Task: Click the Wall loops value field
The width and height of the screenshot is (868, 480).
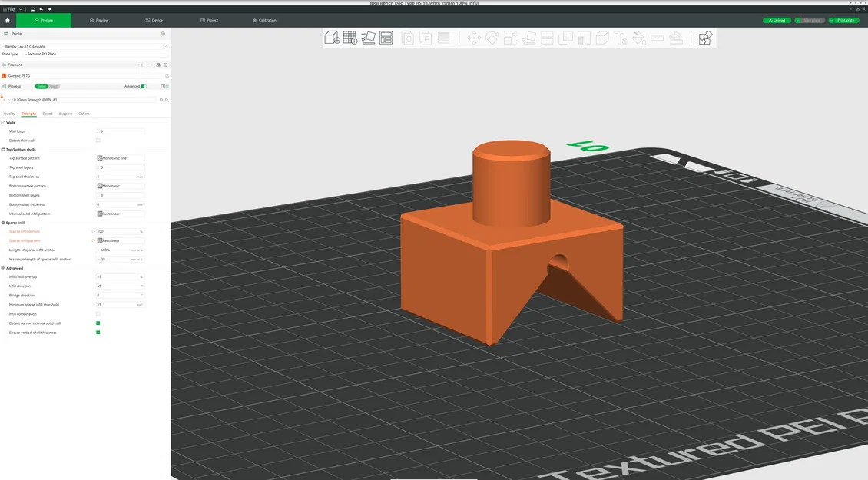Action: point(121,131)
